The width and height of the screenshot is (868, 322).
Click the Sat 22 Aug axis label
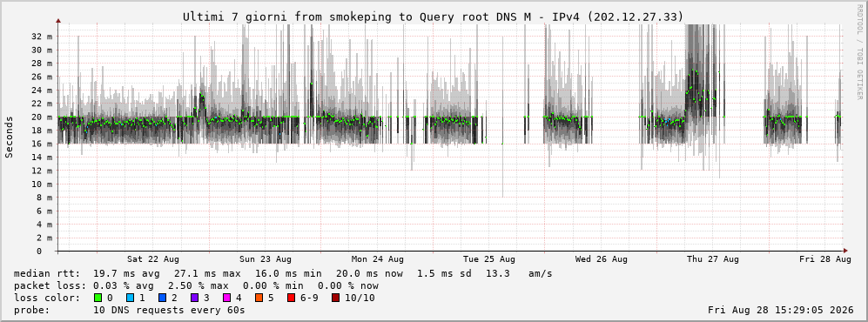click(152, 259)
